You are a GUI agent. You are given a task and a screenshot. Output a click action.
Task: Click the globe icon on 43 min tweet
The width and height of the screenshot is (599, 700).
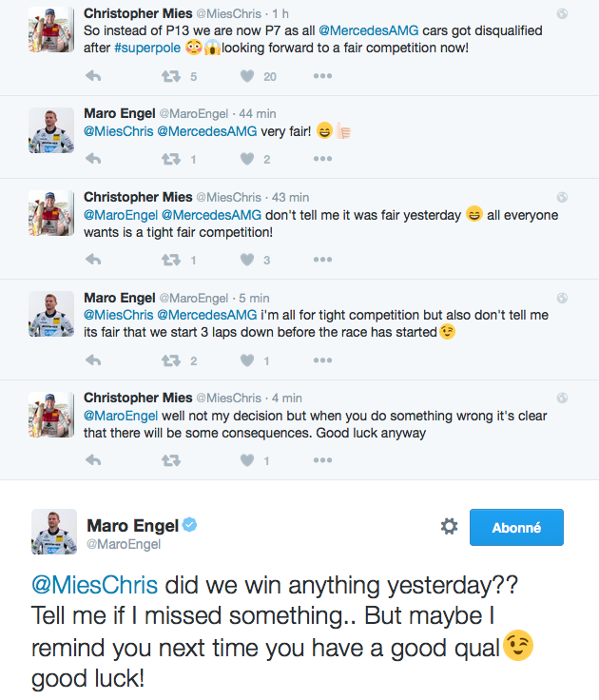pos(563,197)
